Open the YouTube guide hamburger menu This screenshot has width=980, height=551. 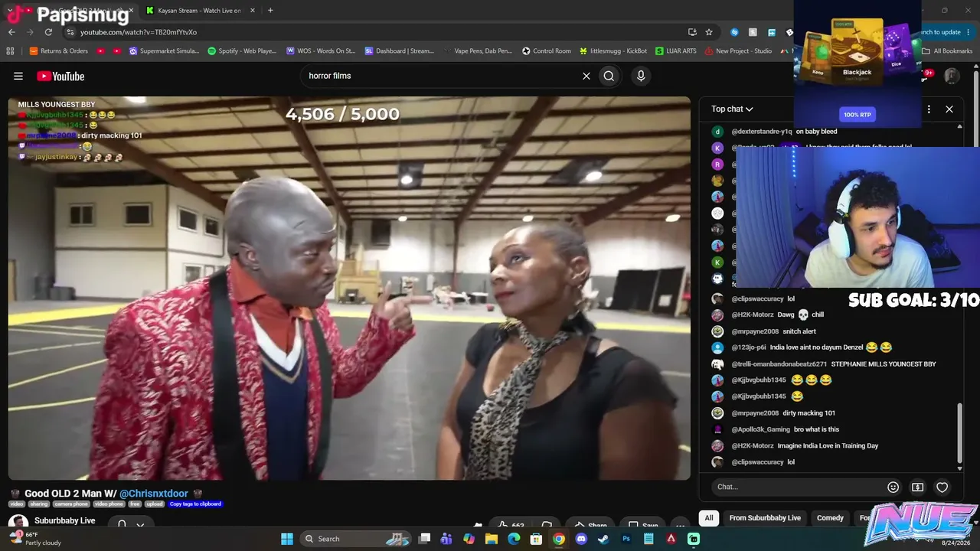[x=18, y=76]
